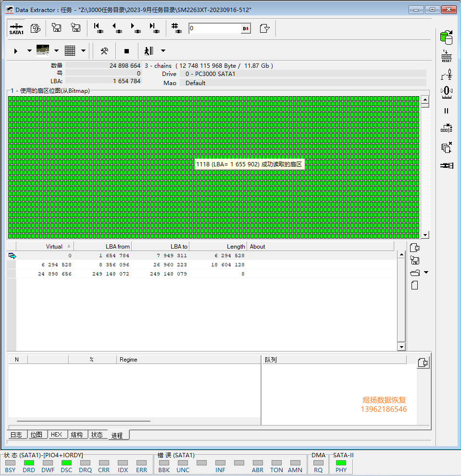Image resolution: width=461 pixels, height=476 pixels.
Task: Click the scroll-up arrow of the bitmap map
Action: point(425,100)
